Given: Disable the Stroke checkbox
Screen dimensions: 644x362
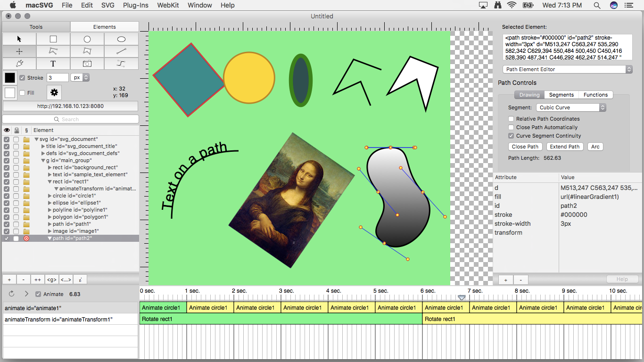Looking at the screenshot, I should 22,78.
